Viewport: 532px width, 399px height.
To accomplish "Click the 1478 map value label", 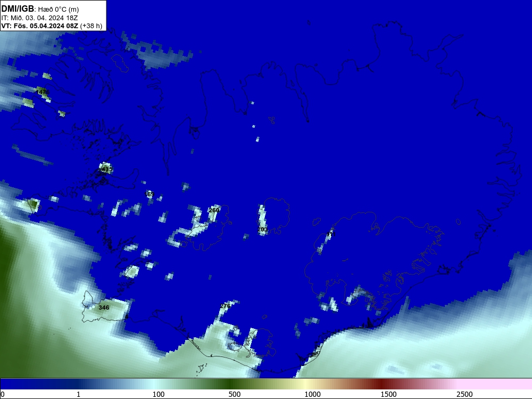I will [43, 92].
